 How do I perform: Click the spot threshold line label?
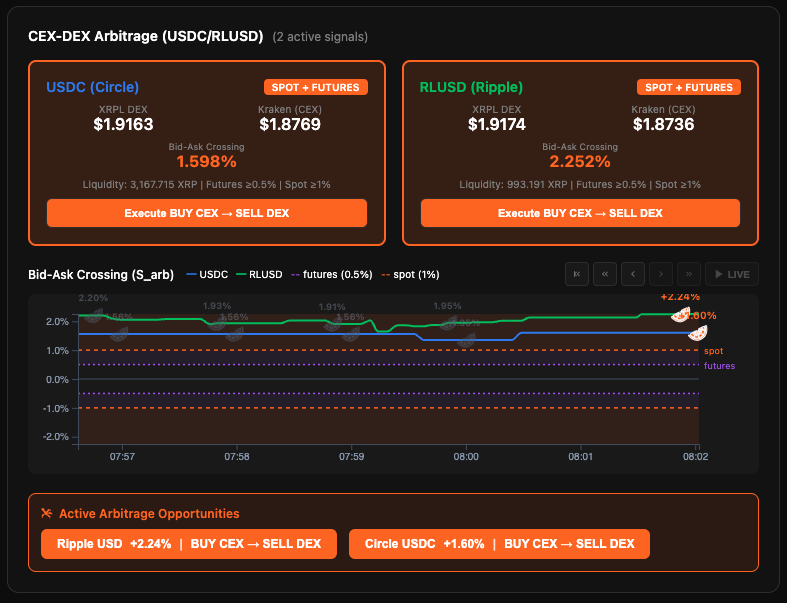coord(713,351)
